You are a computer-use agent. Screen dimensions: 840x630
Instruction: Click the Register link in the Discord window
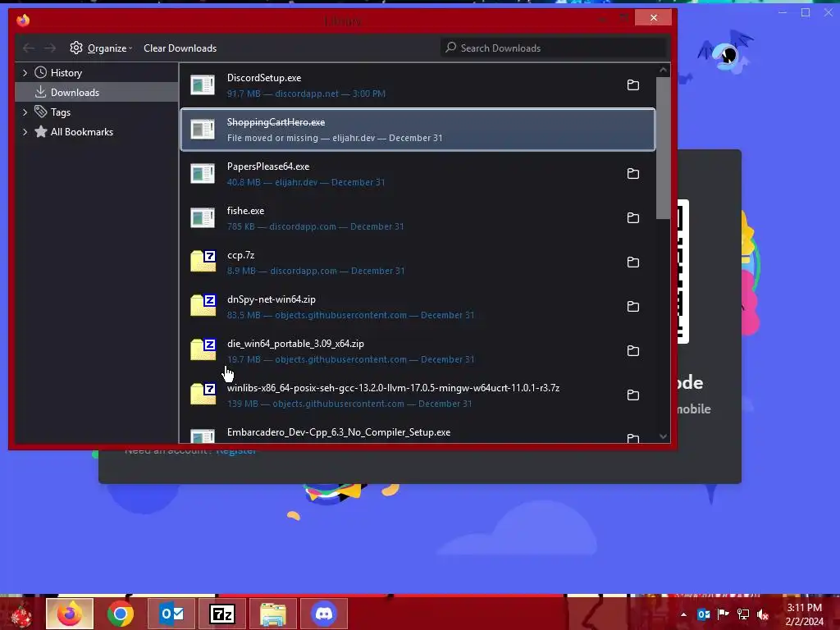click(x=236, y=451)
